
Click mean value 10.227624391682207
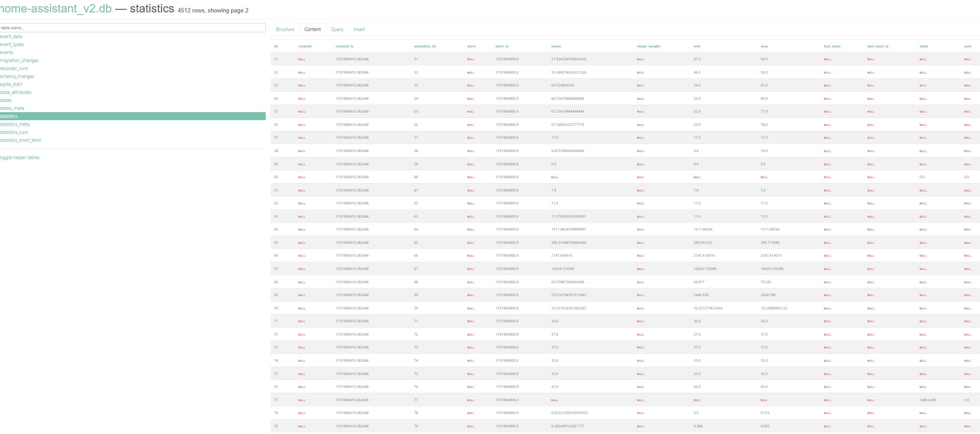tap(569, 308)
